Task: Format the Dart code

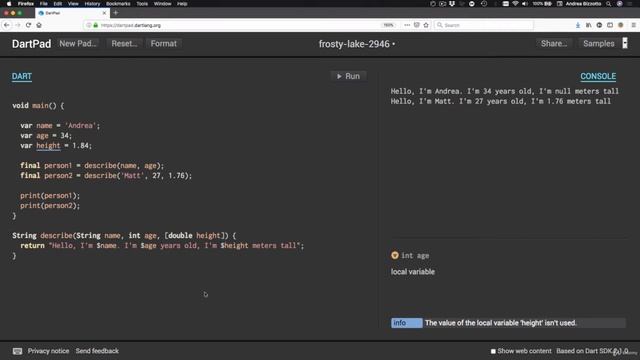Action: click(x=164, y=43)
